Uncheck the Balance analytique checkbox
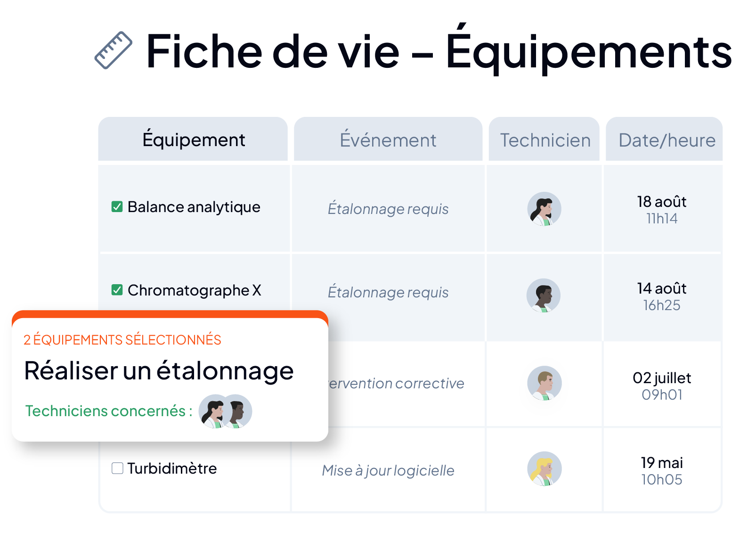Screen dimensions: 756x558 point(117,207)
